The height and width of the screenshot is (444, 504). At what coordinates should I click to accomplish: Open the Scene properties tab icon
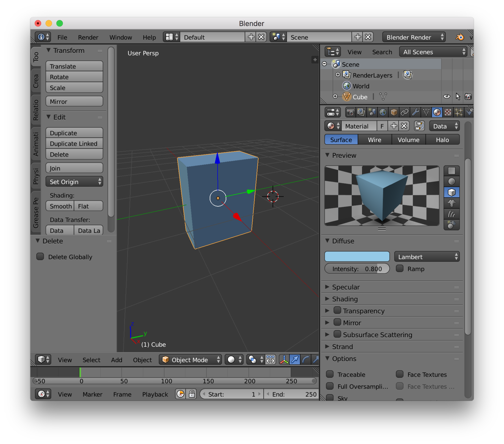[x=372, y=112]
